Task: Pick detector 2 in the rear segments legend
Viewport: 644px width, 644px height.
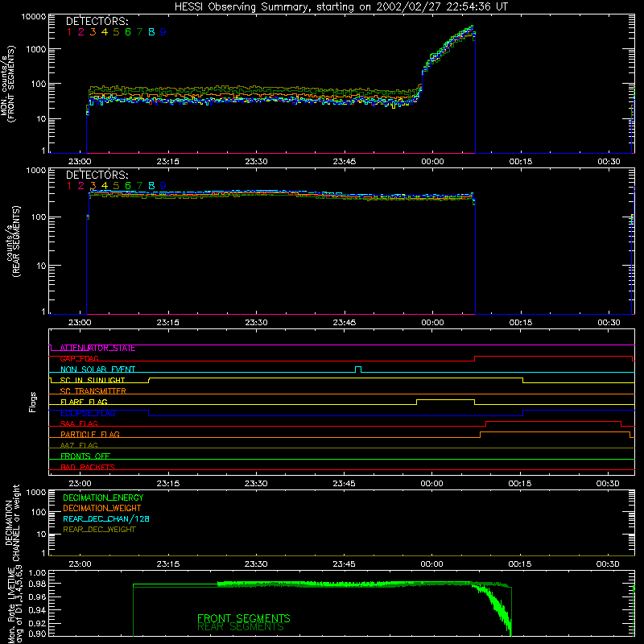Action: tap(81, 186)
